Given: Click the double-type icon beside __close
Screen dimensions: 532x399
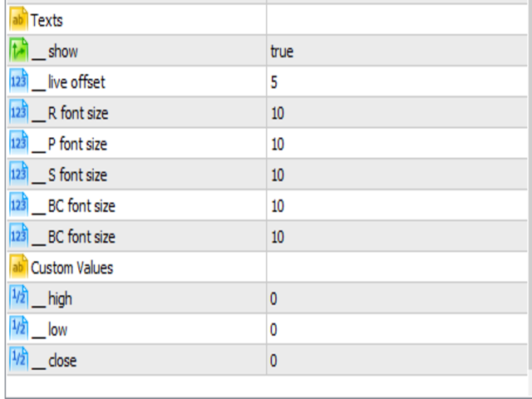Looking at the screenshot, I should tap(18, 360).
